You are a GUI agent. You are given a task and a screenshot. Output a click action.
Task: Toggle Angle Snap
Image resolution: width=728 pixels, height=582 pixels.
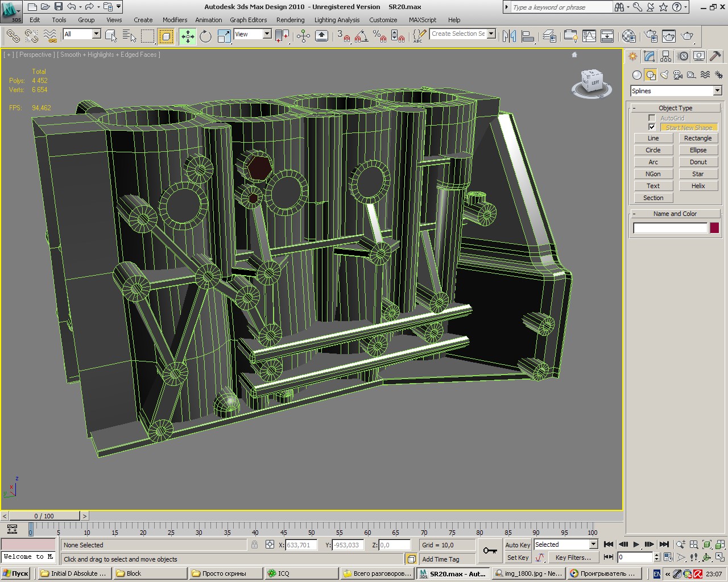(x=361, y=36)
